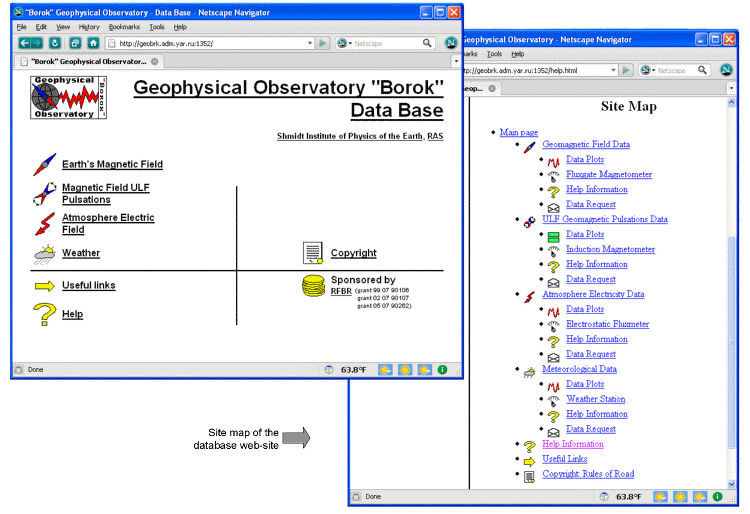This screenshot has height=514, width=750.
Task: Click Geophysical Observatory Borok Data Base heading link
Action: pos(288,99)
